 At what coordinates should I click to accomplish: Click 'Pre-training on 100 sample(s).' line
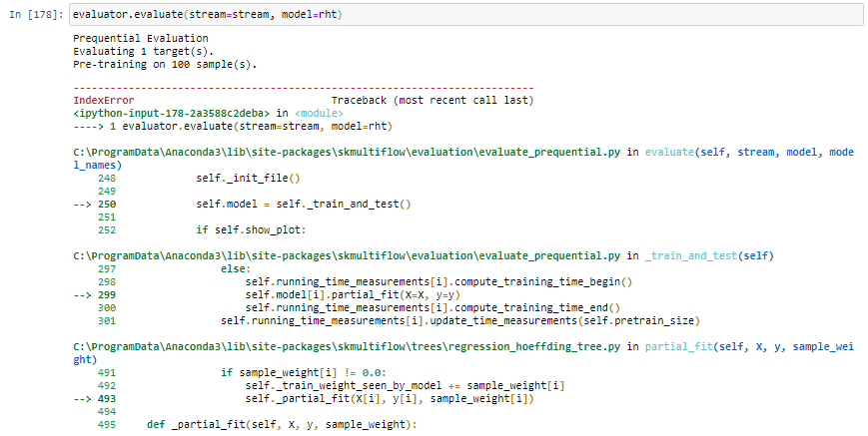(165, 65)
